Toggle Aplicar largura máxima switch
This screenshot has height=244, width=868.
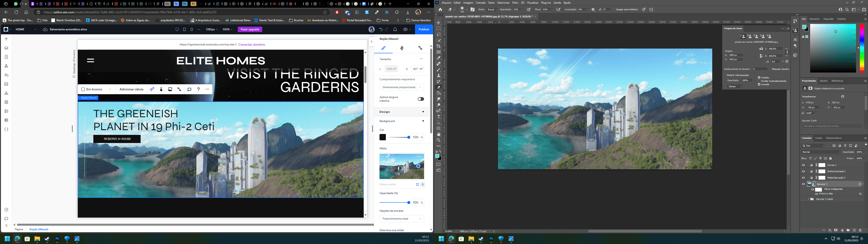(420, 99)
